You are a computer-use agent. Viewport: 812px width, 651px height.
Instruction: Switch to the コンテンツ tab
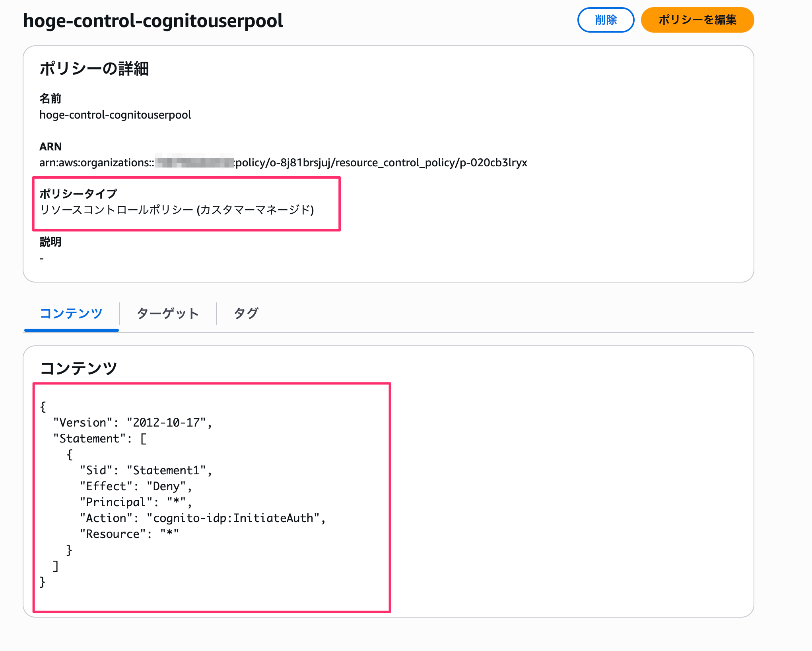71,314
